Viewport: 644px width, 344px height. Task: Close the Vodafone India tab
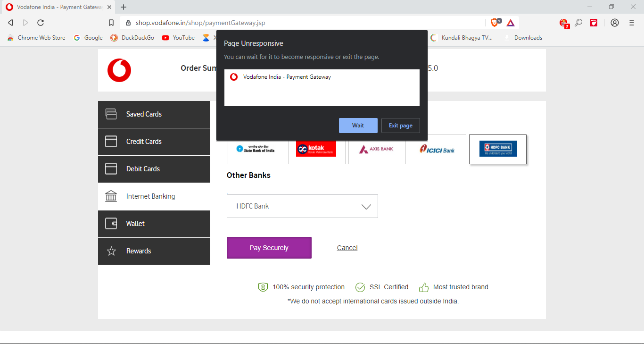[x=110, y=7]
